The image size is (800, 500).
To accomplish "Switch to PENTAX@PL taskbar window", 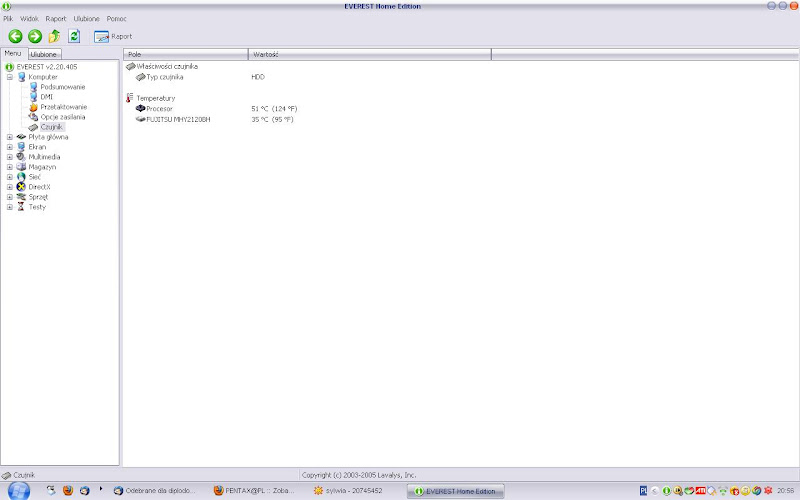I will click(254, 491).
